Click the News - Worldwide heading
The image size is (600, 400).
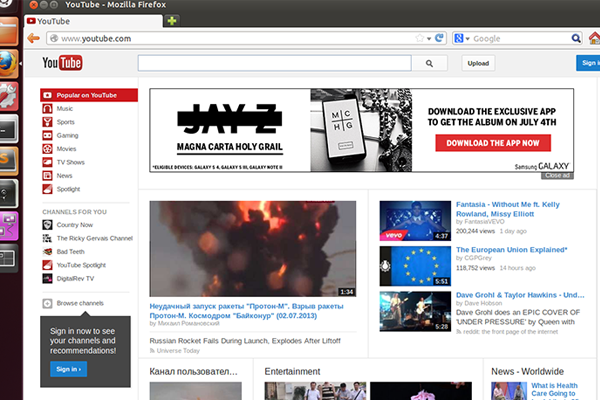pos(527,371)
